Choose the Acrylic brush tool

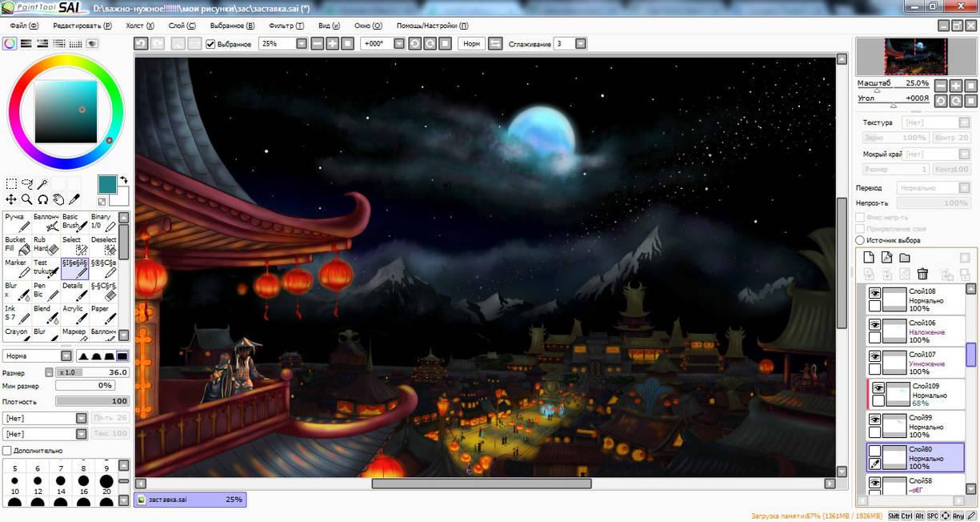[x=74, y=314]
